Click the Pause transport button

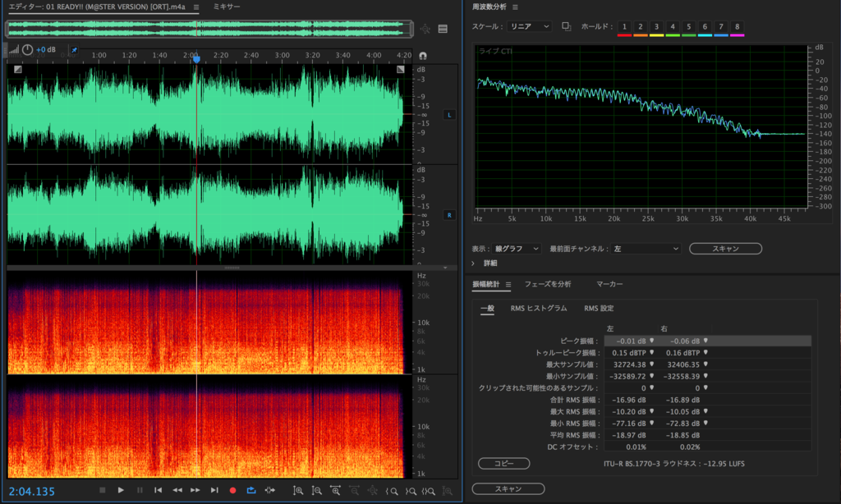click(140, 490)
